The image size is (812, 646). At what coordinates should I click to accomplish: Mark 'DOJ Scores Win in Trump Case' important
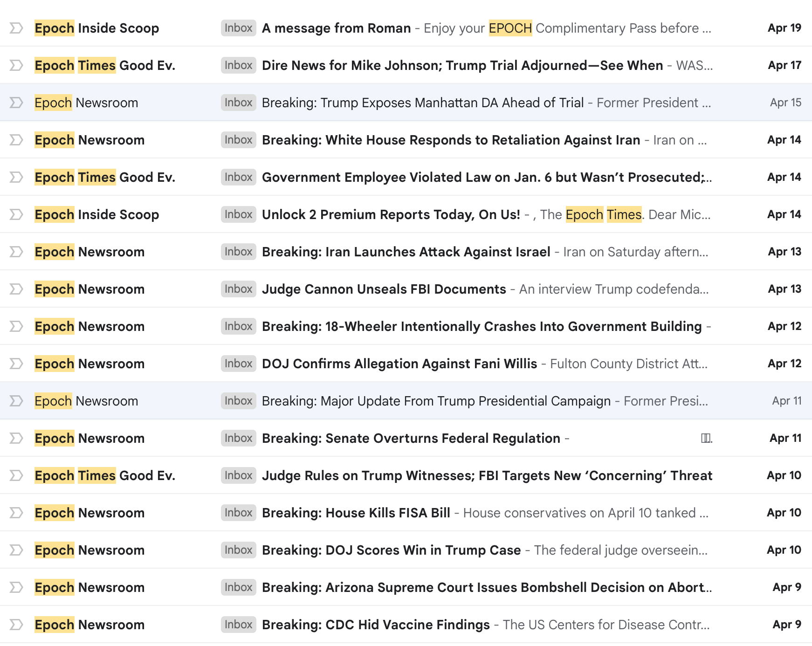[x=16, y=550]
